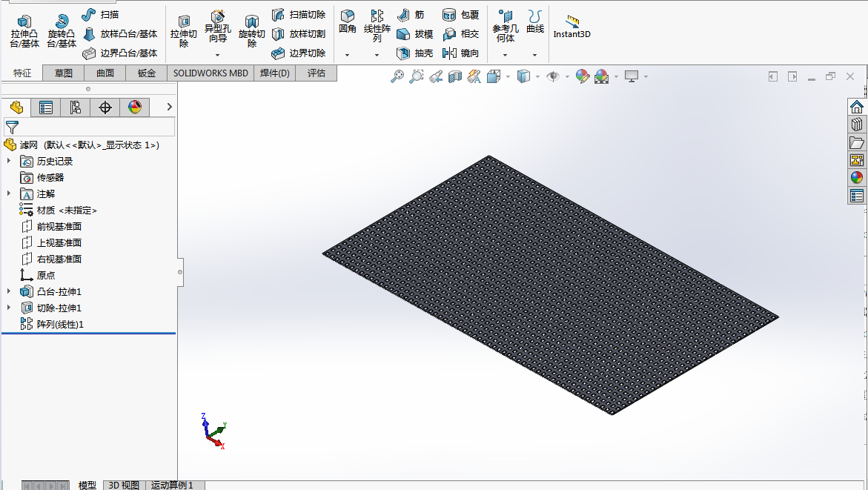Toggle Instant3D mode
Screen dimensions: 868x490
pos(572,27)
